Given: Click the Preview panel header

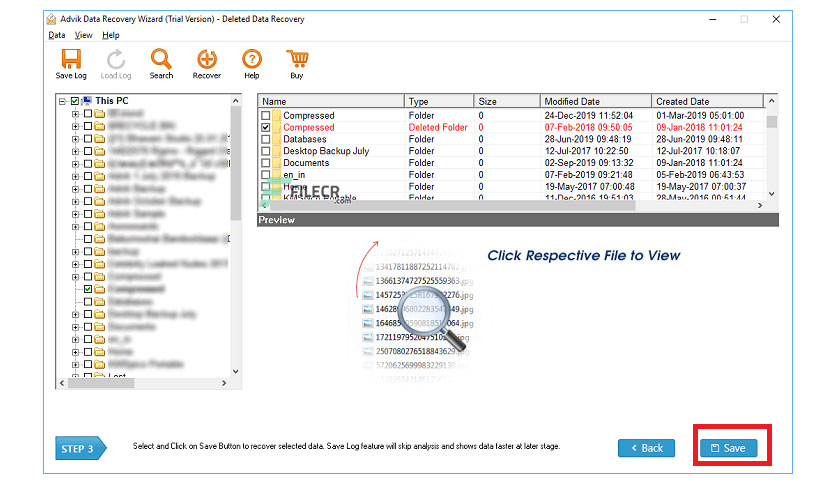Looking at the screenshot, I should point(518,220).
